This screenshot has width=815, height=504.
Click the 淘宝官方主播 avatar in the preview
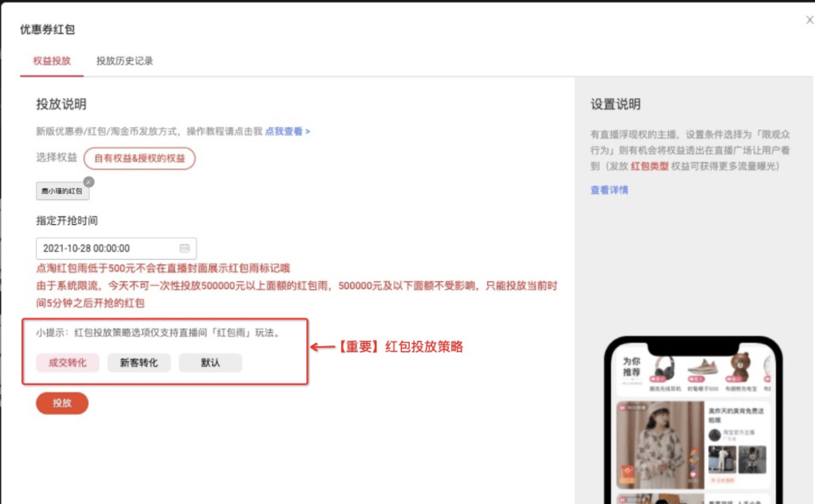(714, 435)
